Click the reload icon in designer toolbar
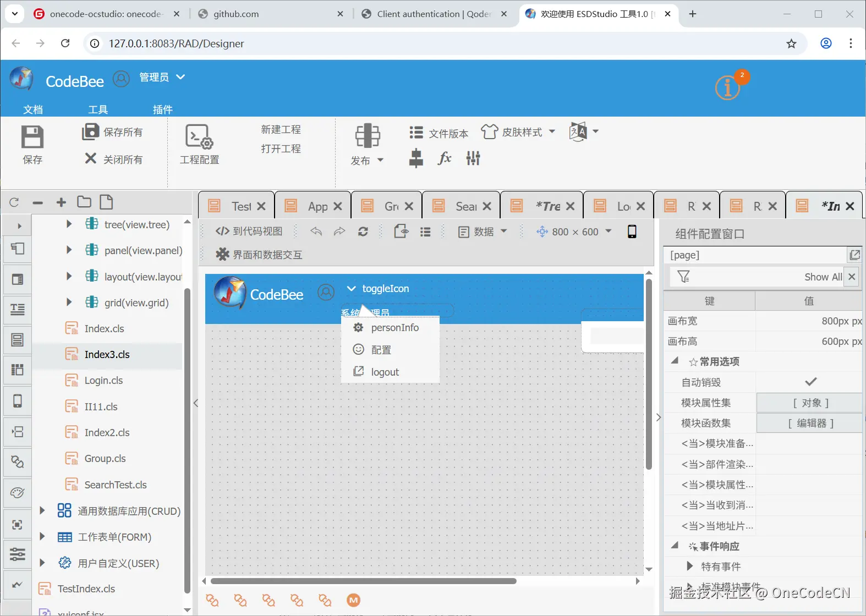 tap(363, 232)
